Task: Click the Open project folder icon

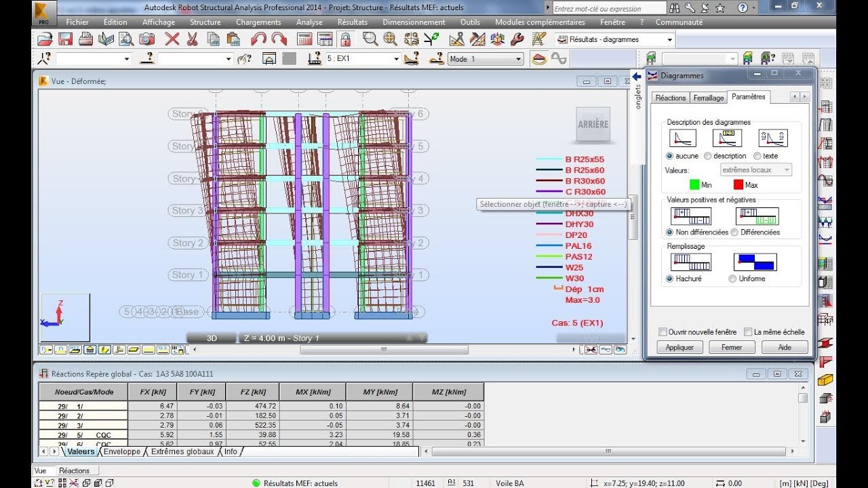Action: (x=45, y=39)
